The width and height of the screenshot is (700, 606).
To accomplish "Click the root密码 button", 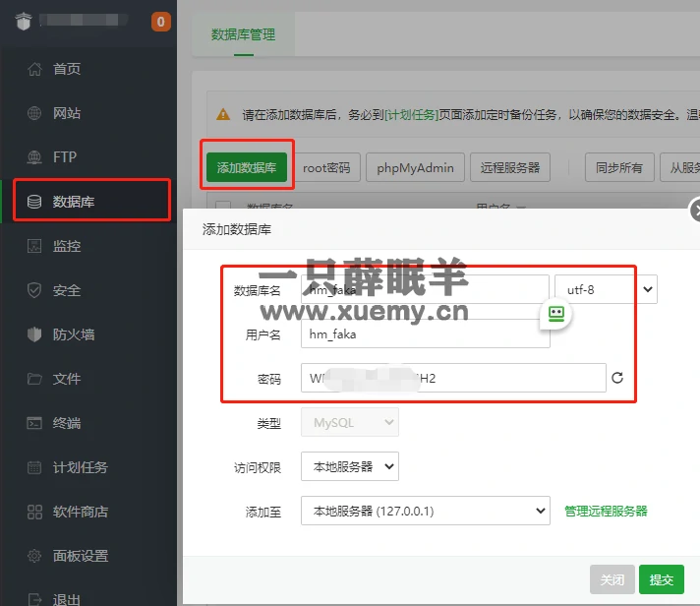I will pyautogui.click(x=326, y=167).
